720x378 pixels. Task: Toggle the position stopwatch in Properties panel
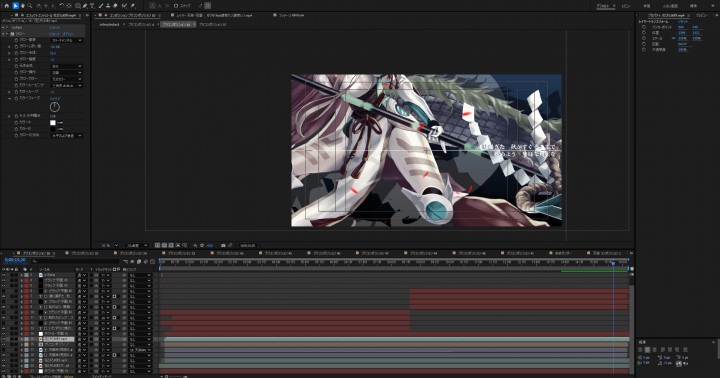(644, 33)
